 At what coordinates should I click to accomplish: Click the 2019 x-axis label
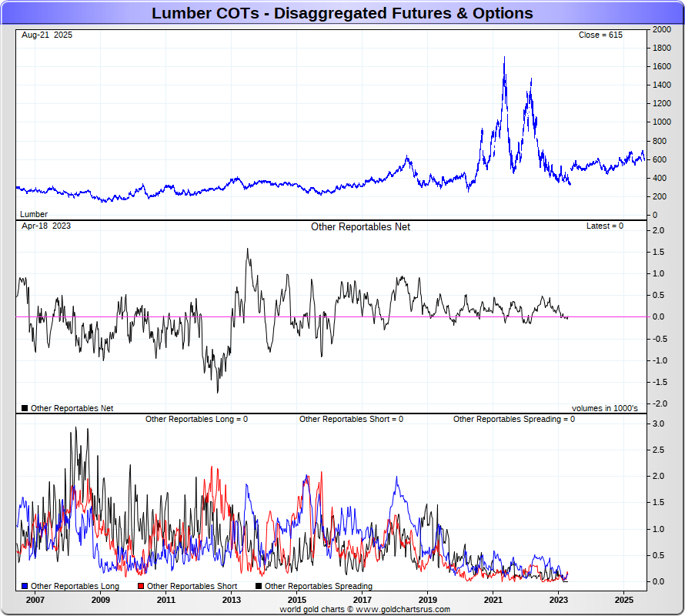point(428,600)
